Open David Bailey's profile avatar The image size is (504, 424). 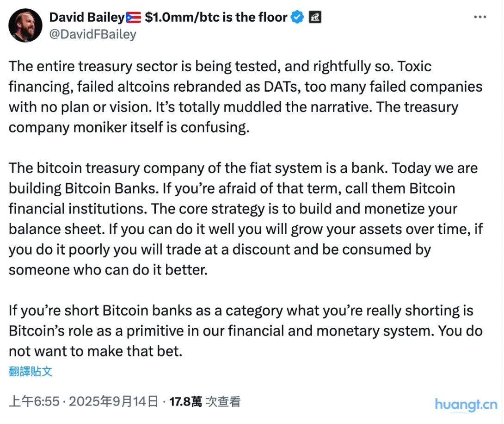coord(25,25)
